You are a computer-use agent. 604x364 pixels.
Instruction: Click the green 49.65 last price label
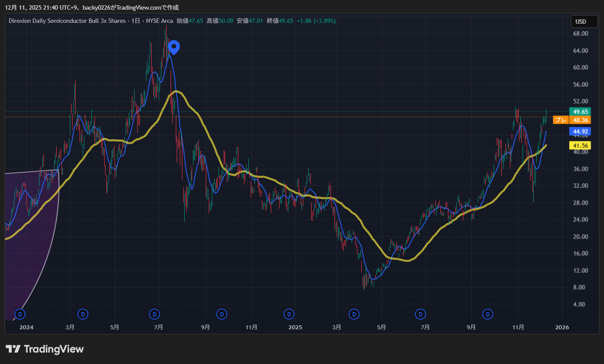point(580,112)
